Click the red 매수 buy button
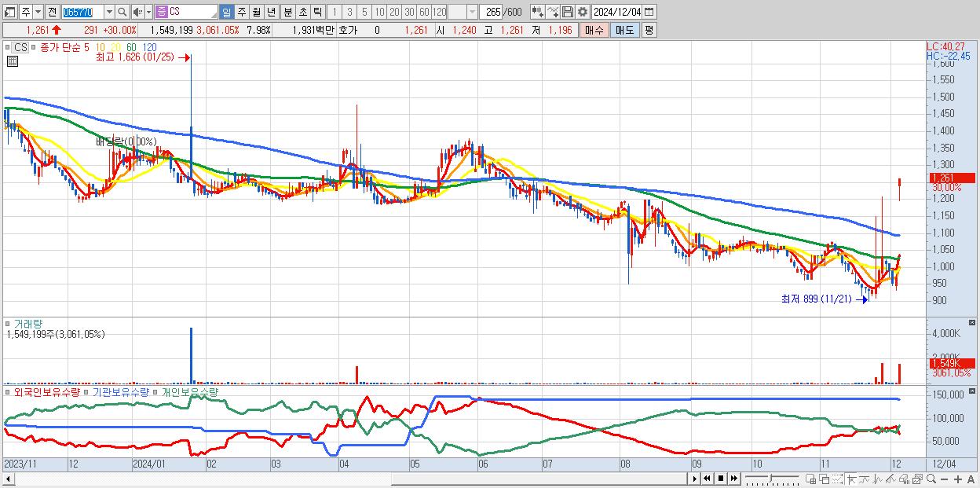 594,30
